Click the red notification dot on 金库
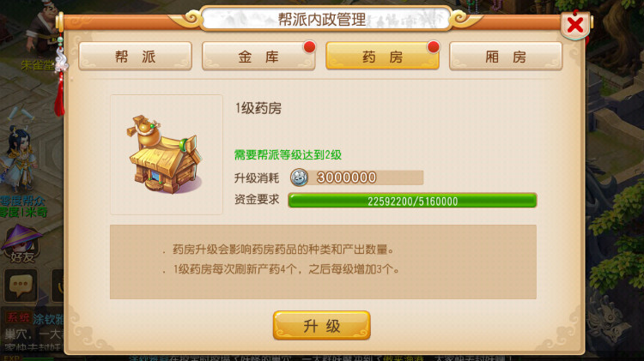The width and height of the screenshot is (644, 361). pos(309,47)
